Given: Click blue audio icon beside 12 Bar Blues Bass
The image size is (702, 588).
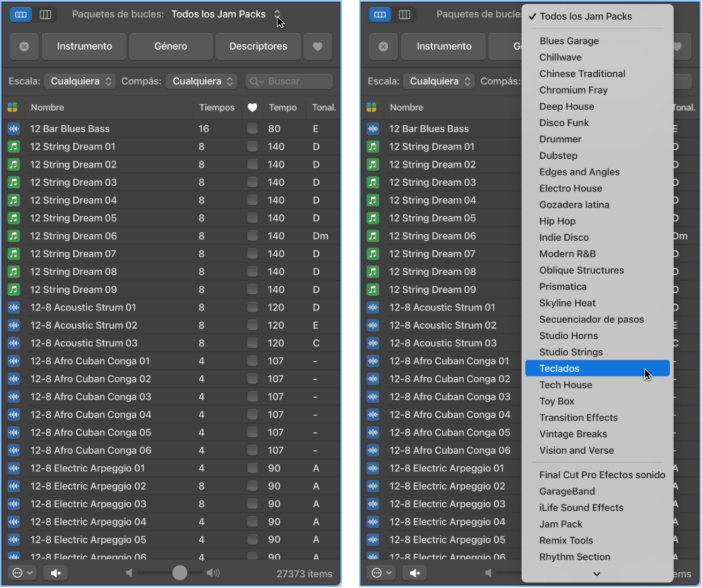Looking at the screenshot, I should point(14,129).
